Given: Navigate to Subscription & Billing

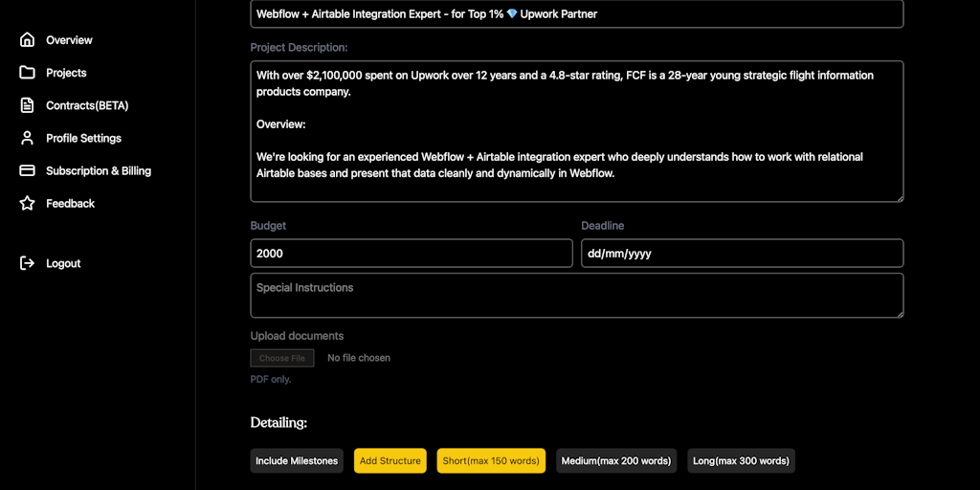Looking at the screenshot, I should [x=99, y=170].
